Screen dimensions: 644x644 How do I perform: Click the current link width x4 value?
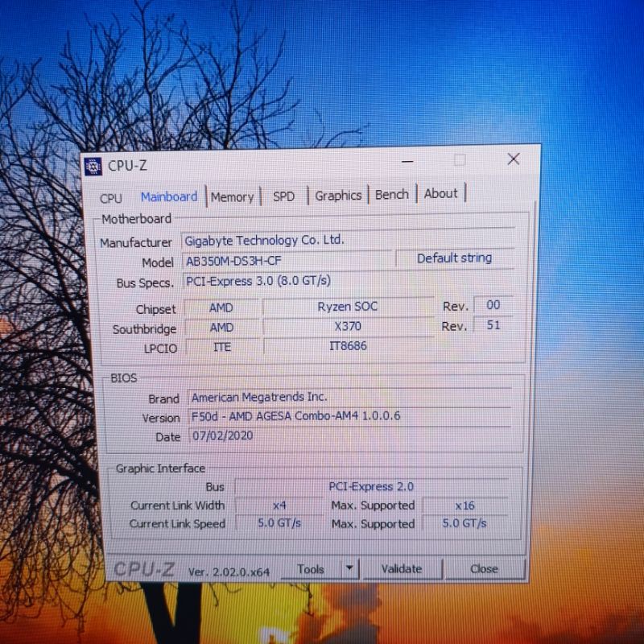coord(279,506)
